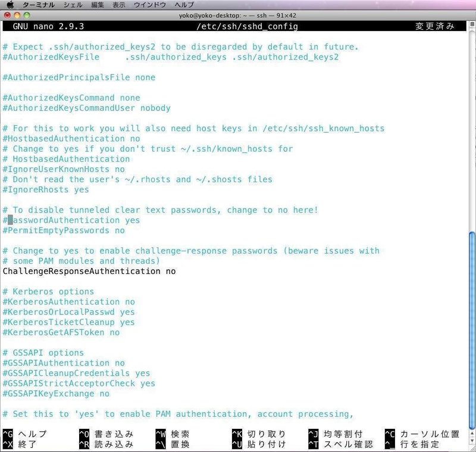The width and height of the screenshot is (476, 452).
Task: Click scrollbar down arrow at bottom right
Action: [472, 440]
